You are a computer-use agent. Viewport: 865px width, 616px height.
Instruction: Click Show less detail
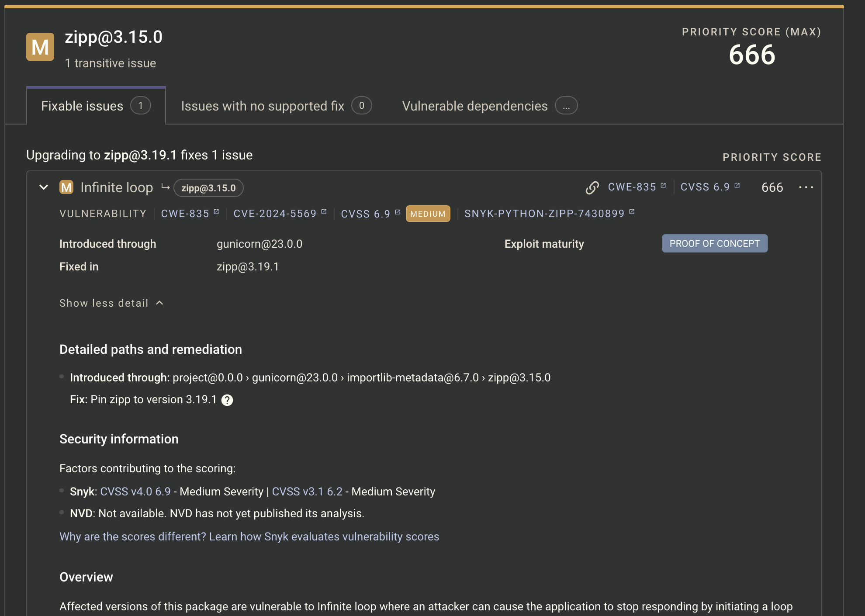click(111, 303)
